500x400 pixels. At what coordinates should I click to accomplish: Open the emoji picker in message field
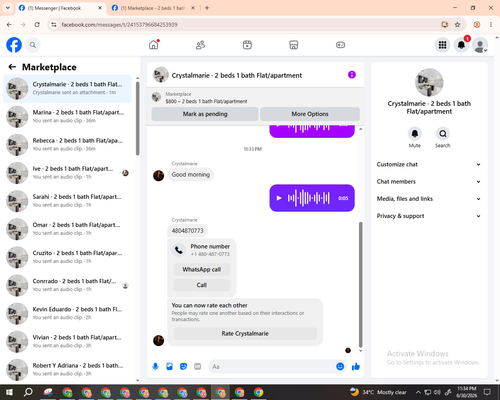(x=340, y=367)
